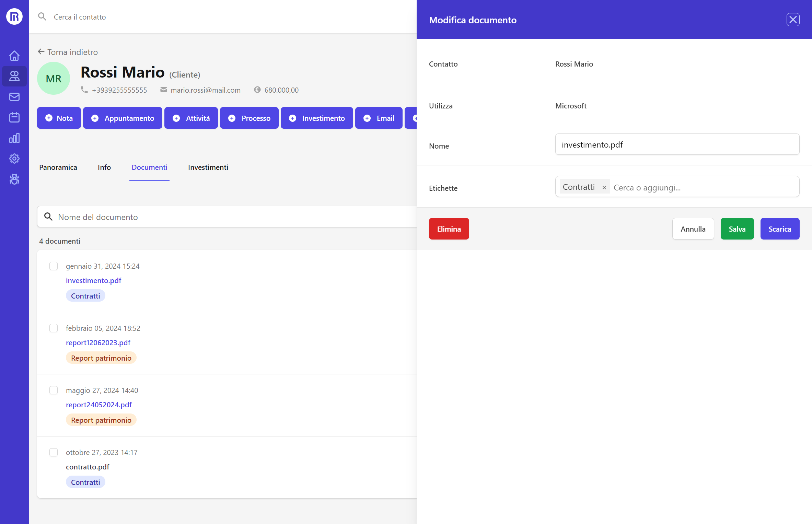The height and width of the screenshot is (524, 812).
Task: Check the checkbox next to contratto.pdf
Action: pyautogui.click(x=54, y=452)
